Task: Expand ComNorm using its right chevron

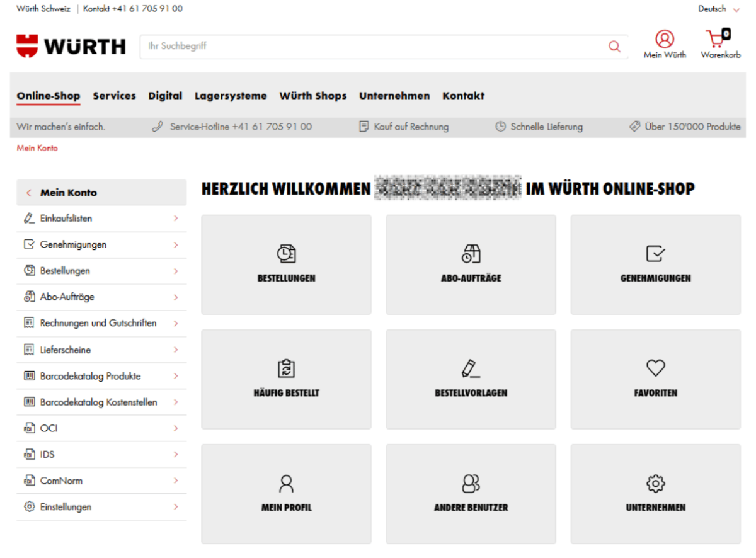Action: coord(176,481)
